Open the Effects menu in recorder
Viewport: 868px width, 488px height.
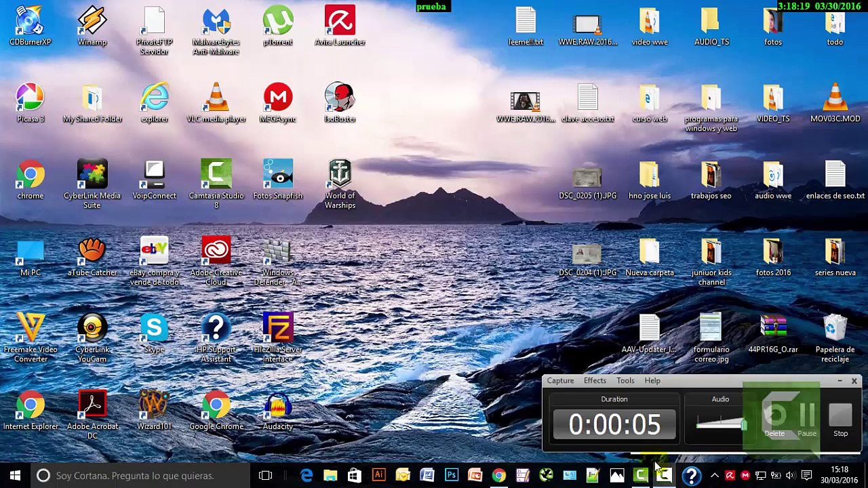pyautogui.click(x=595, y=381)
